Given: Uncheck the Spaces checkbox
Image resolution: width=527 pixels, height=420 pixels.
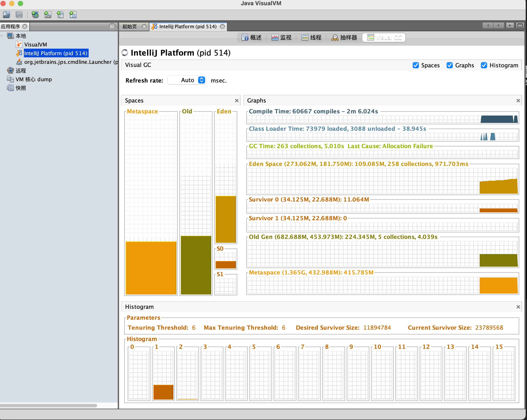Looking at the screenshot, I should [x=416, y=65].
